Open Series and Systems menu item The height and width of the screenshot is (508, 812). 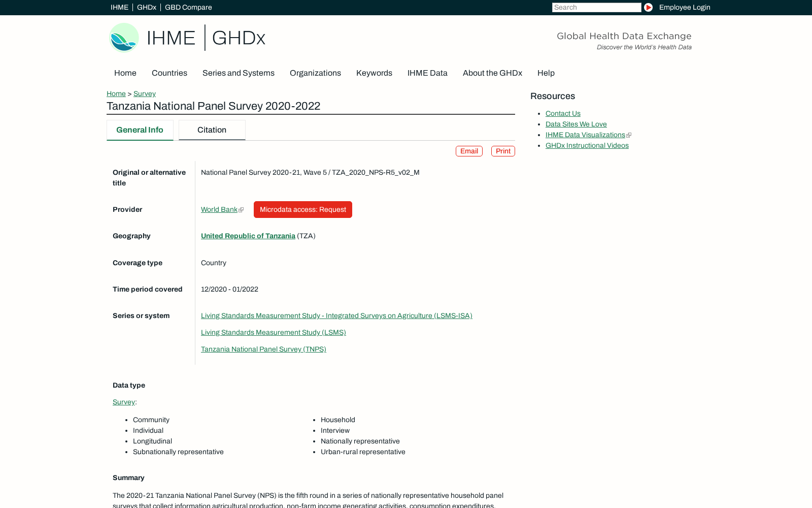tap(239, 73)
